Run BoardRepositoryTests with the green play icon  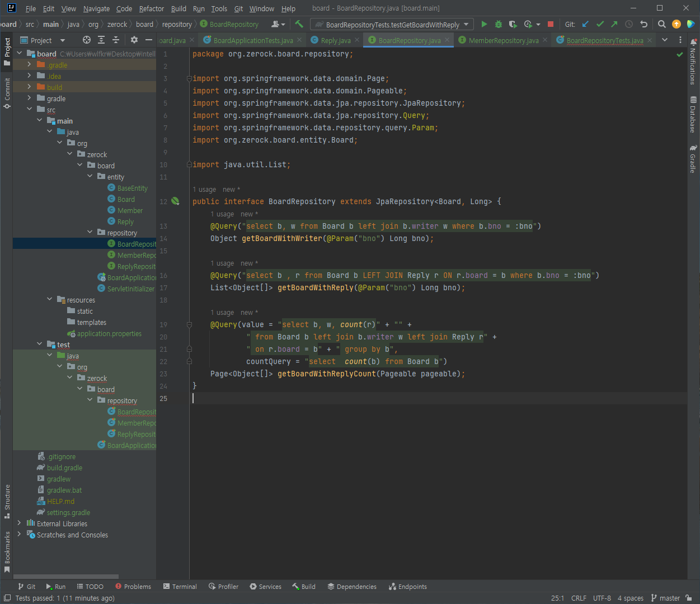coord(484,24)
